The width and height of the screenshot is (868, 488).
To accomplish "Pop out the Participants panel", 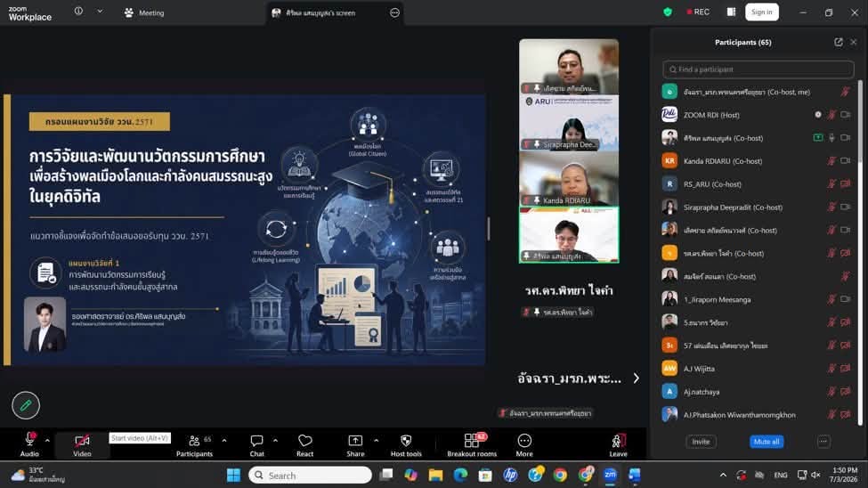I will [x=838, y=42].
